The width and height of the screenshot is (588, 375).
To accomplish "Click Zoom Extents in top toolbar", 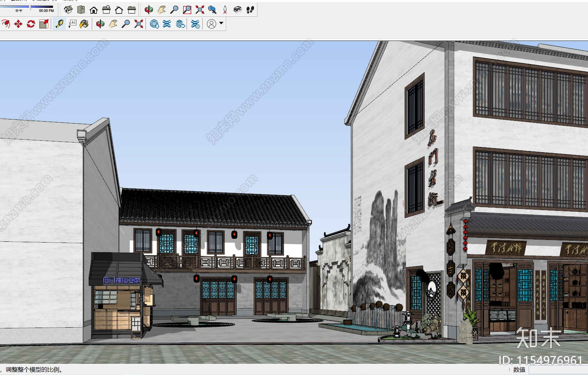I will tap(200, 9).
